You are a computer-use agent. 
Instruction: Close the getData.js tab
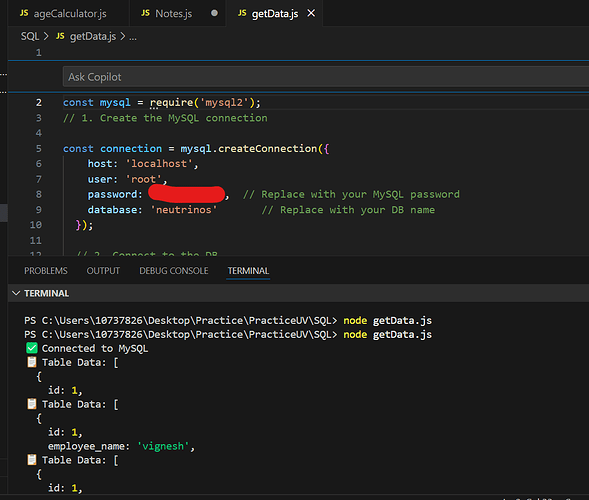click(311, 13)
